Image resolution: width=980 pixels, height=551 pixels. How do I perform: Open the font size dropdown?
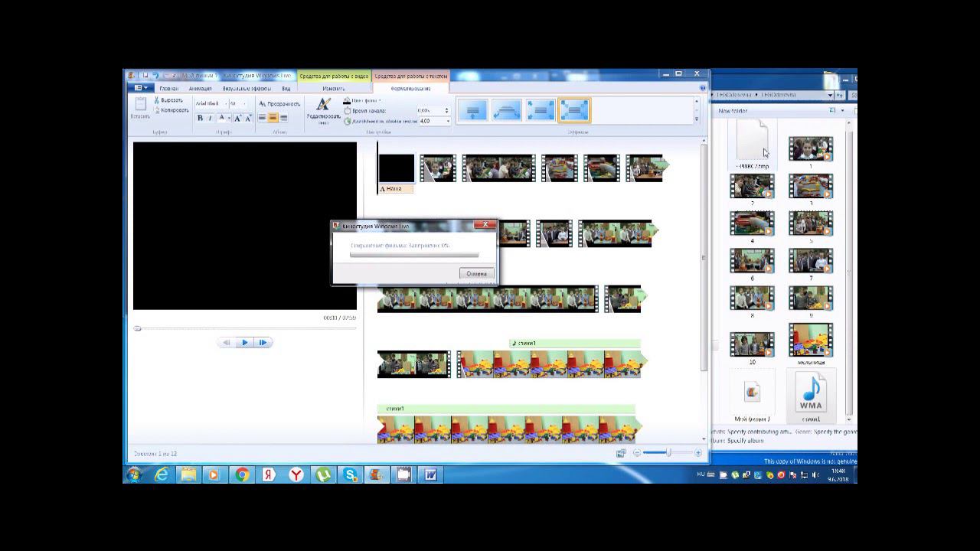(237, 103)
